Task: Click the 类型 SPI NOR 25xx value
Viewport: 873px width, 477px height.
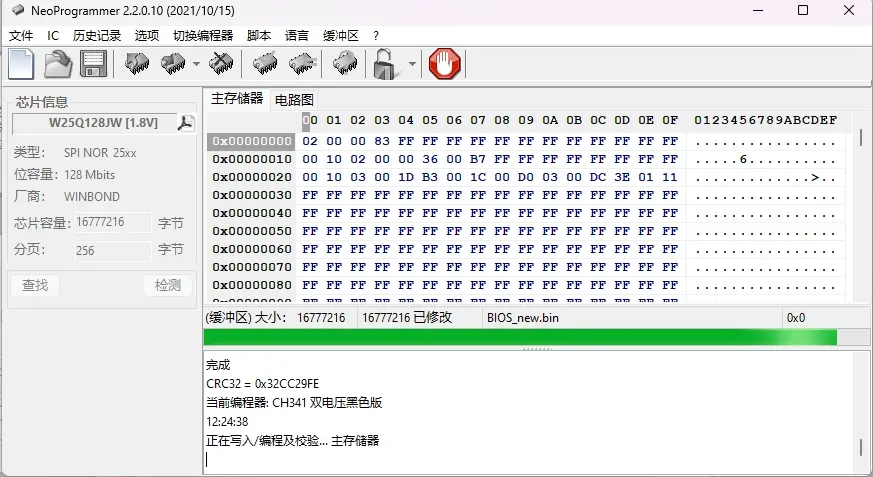Action: (x=100, y=153)
